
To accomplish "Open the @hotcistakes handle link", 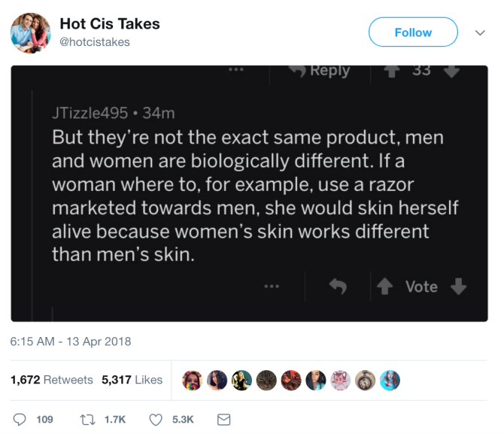I will pos(95,42).
